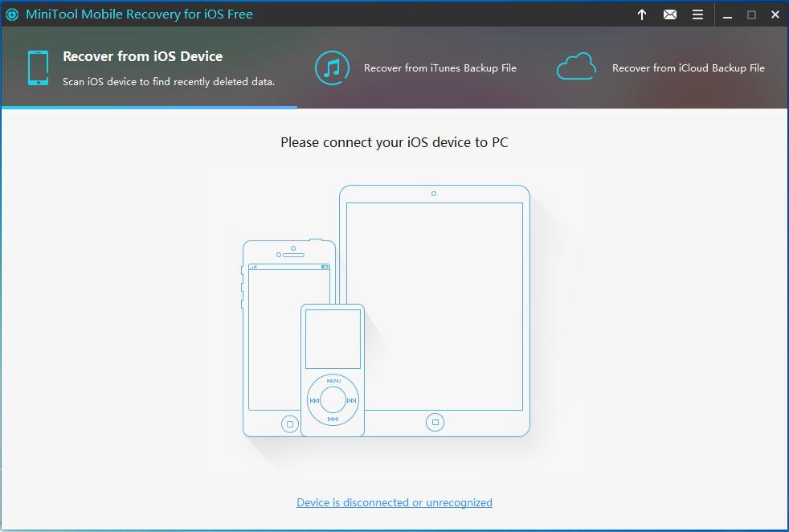Click the iTunes music note icon
The height and width of the screenshot is (532, 789).
(x=332, y=68)
